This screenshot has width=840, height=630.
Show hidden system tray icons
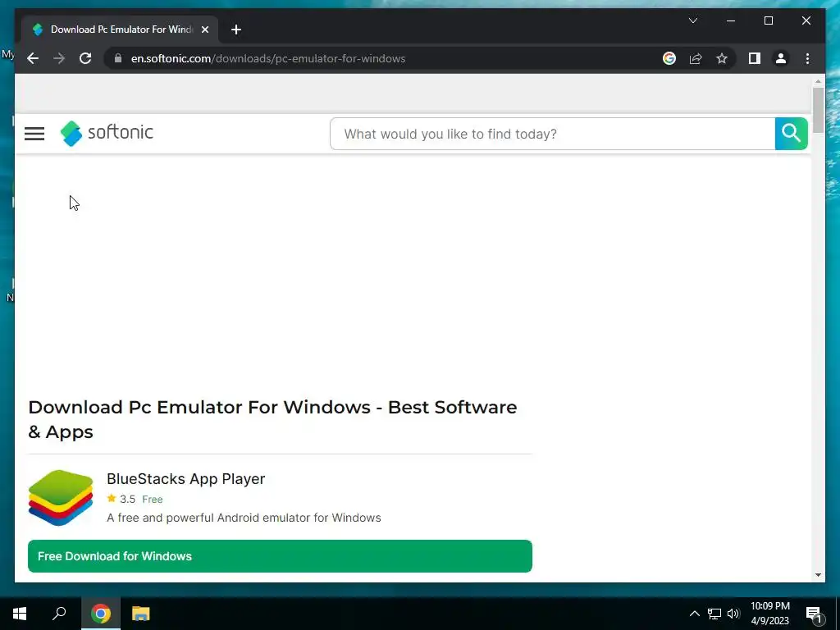pyautogui.click(x=694, y=614)
